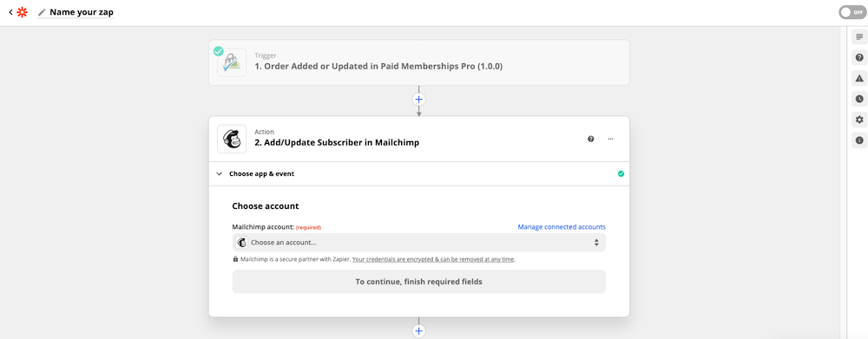Select the 'Add/Update Subscriber in Mailchimp' step title
This screenshot has height=339, width=868.
(337, 143)
